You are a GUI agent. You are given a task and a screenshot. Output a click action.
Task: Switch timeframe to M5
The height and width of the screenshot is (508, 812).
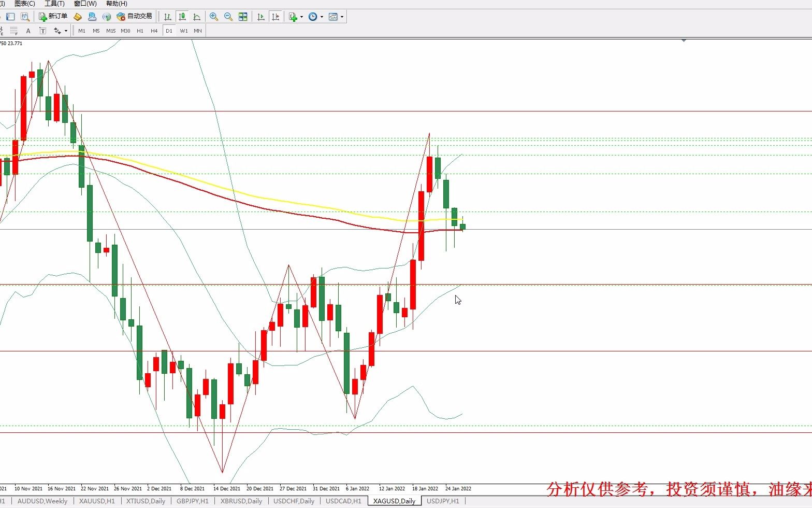96,31
